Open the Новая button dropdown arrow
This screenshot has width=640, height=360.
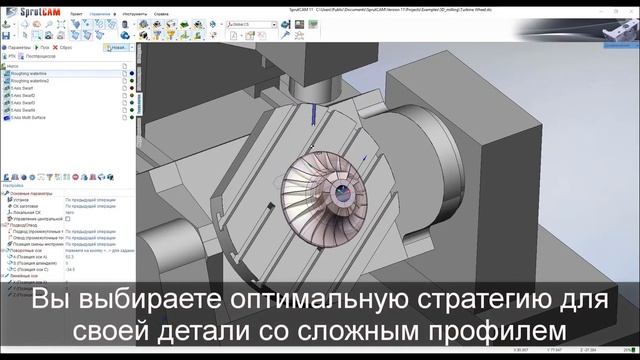(x=132, y=48)
